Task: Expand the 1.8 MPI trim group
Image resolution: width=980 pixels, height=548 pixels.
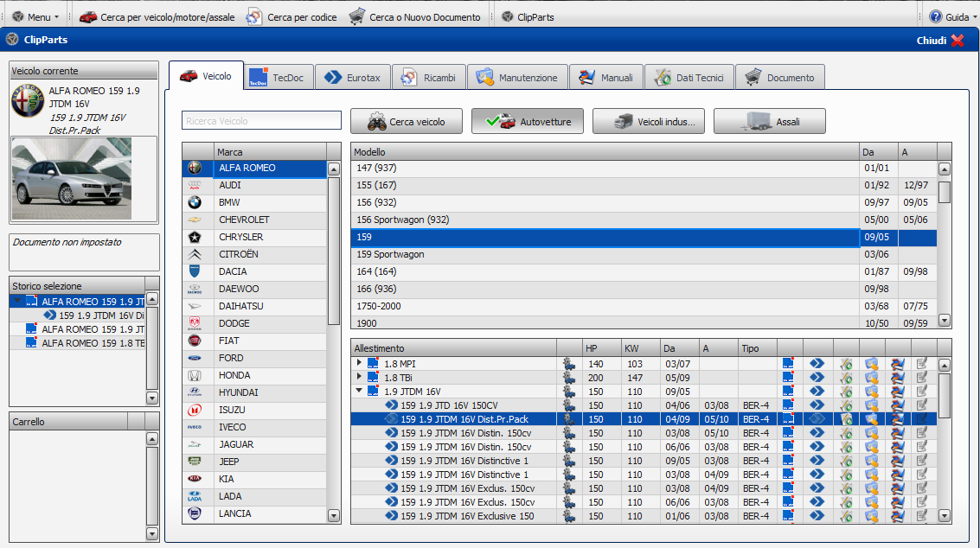Action: 359,363
